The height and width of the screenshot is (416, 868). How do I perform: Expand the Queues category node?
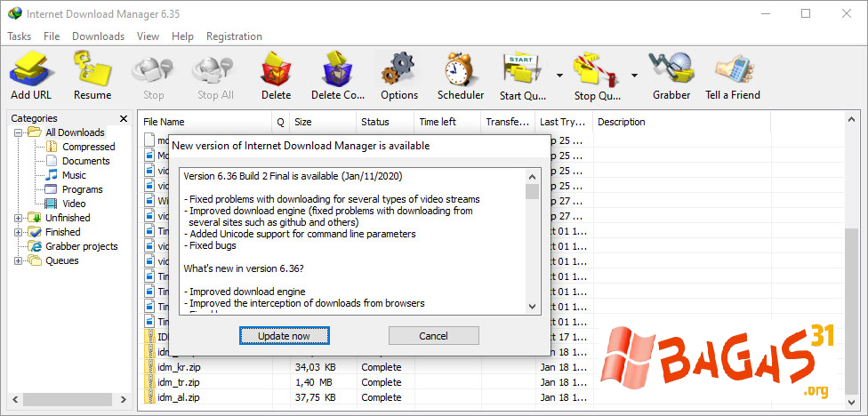pos(19,260)
